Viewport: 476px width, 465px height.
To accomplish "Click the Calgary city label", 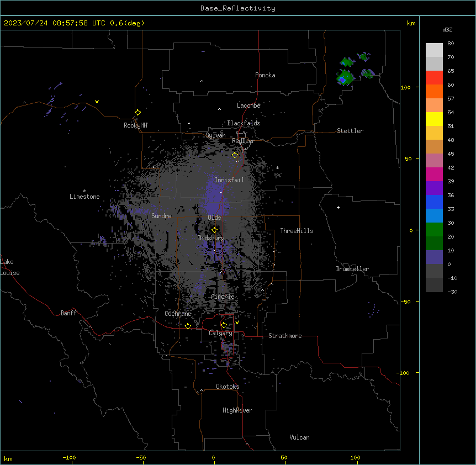I will [220, 333].
